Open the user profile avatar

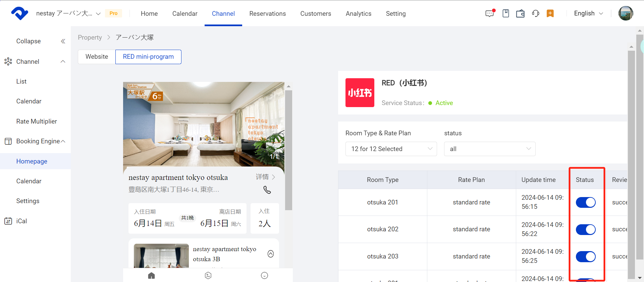pyautogui.click(x=626, y=13)
